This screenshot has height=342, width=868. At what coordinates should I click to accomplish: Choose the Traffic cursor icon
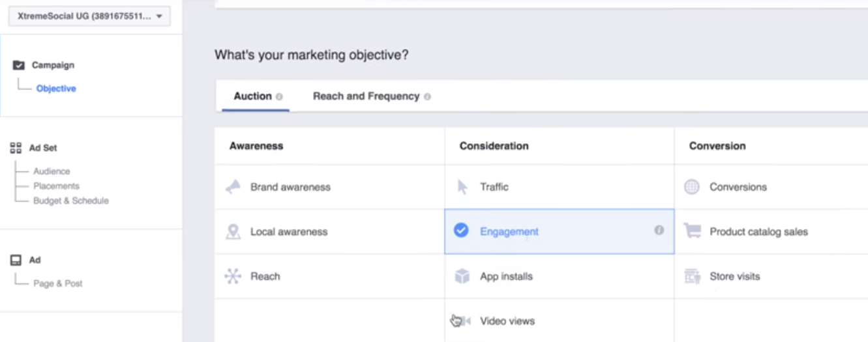tap(462, 187)
